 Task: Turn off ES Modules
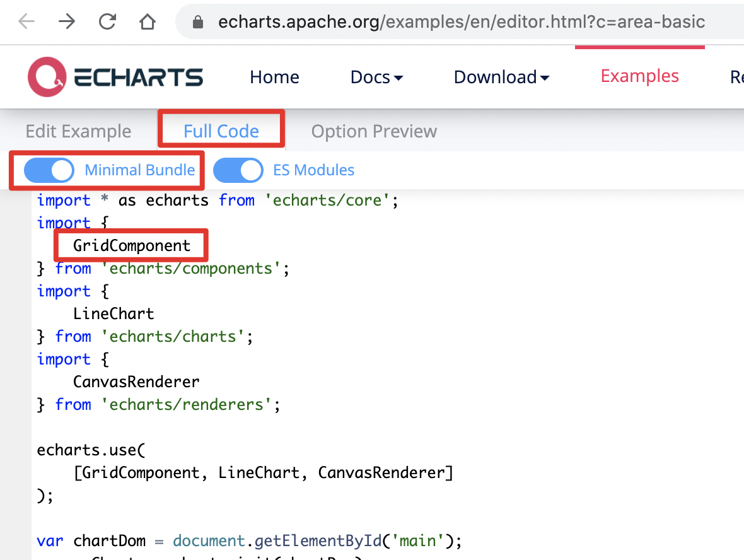click(238, 170)
